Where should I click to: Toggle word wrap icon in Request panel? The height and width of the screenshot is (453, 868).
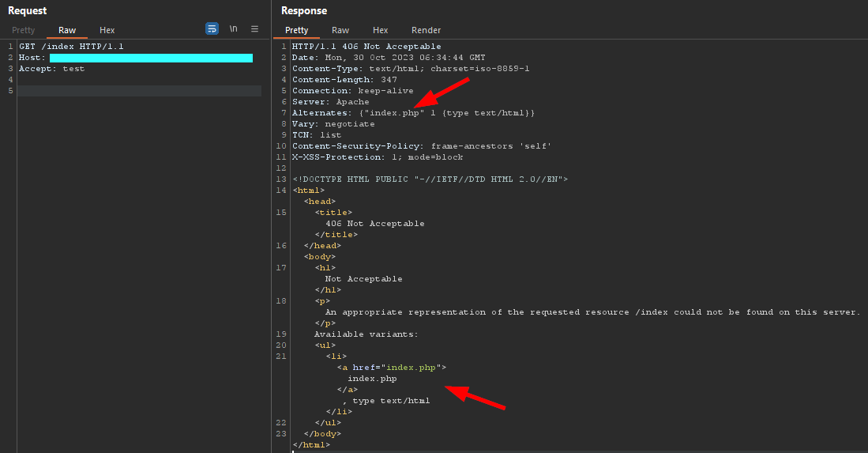click(x=212, y=28)
